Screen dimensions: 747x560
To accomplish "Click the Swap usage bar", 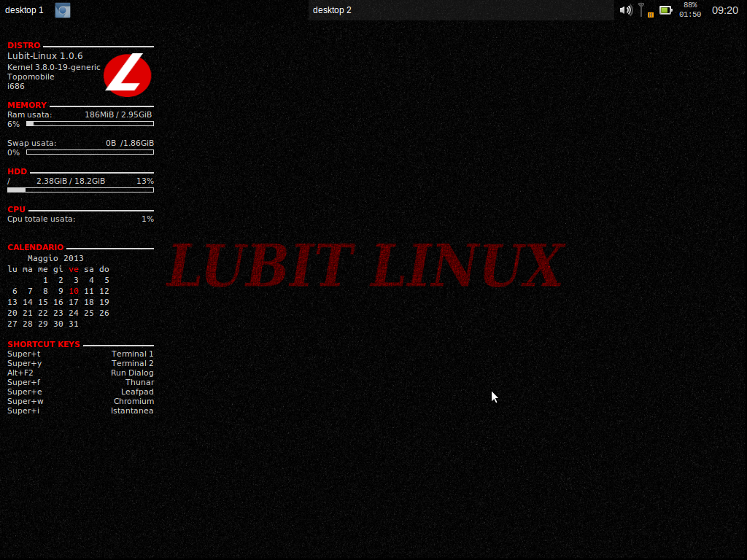I will point(90,152).
